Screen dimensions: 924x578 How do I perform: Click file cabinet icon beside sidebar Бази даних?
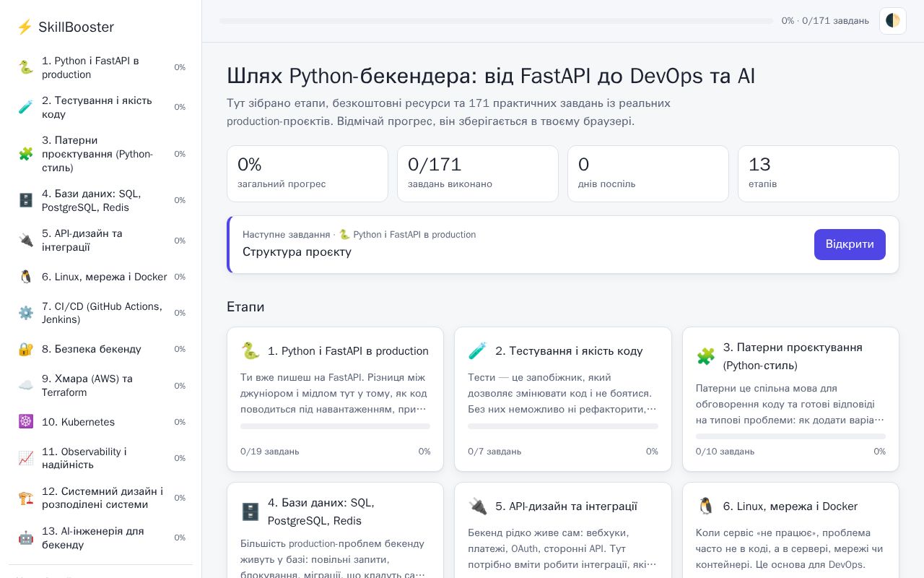pyautogui.click(x=26, y=200)
